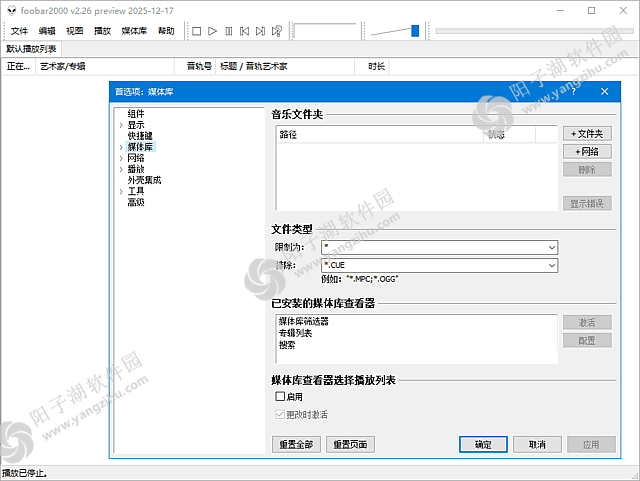This screenshot has width=640, height=481.
Task: Click the Stop playback icon
Action: coord(196,31)
